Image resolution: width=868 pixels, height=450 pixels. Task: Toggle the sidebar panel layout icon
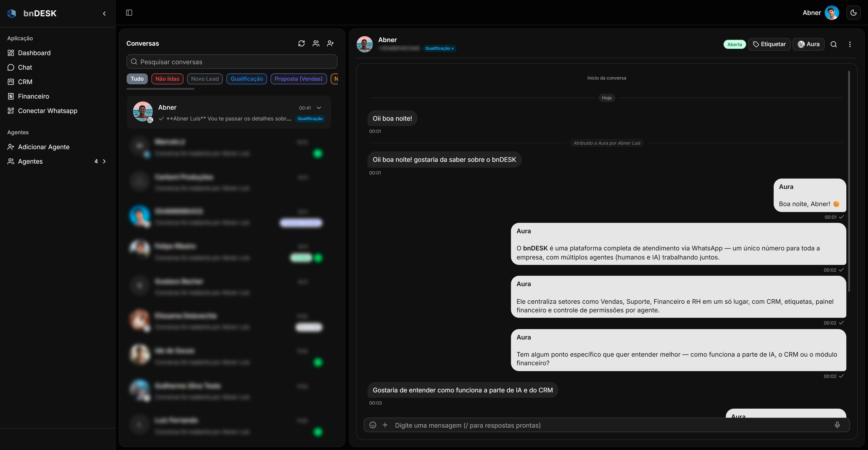(x=129, y=13)
